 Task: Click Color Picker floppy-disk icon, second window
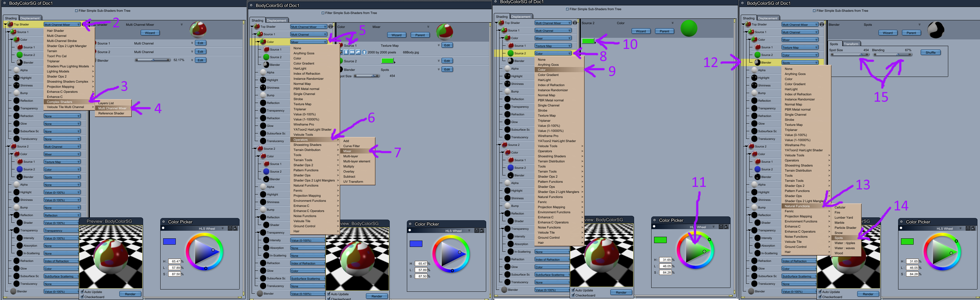(x=476, y=231)
